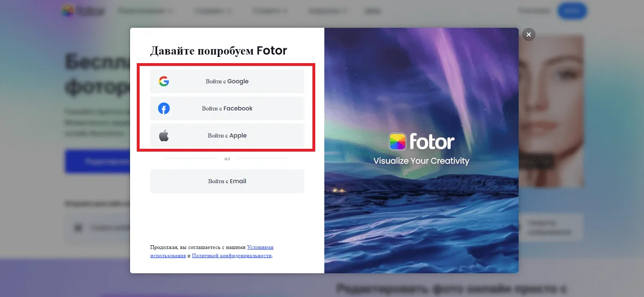Click the gray Apple logo icon
The height and width of the screenshot is (297, 644).
pos(164,135)
